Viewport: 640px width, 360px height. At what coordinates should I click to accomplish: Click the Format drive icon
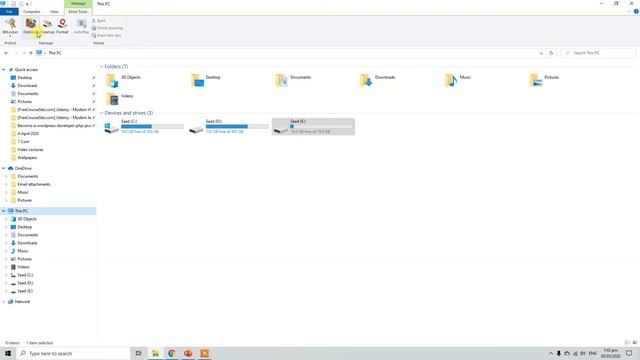click(x=62, y=27)
